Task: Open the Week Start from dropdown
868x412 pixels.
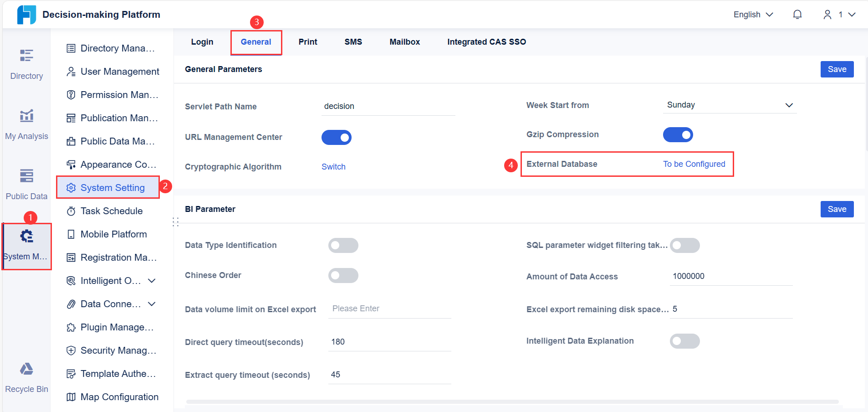Action: (729, 105)
